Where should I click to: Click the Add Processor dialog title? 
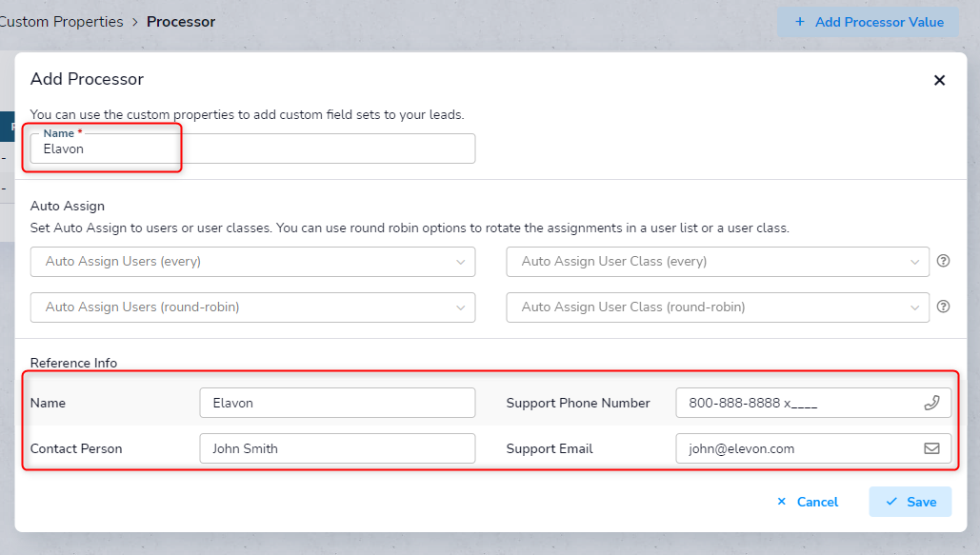[87, 79]
